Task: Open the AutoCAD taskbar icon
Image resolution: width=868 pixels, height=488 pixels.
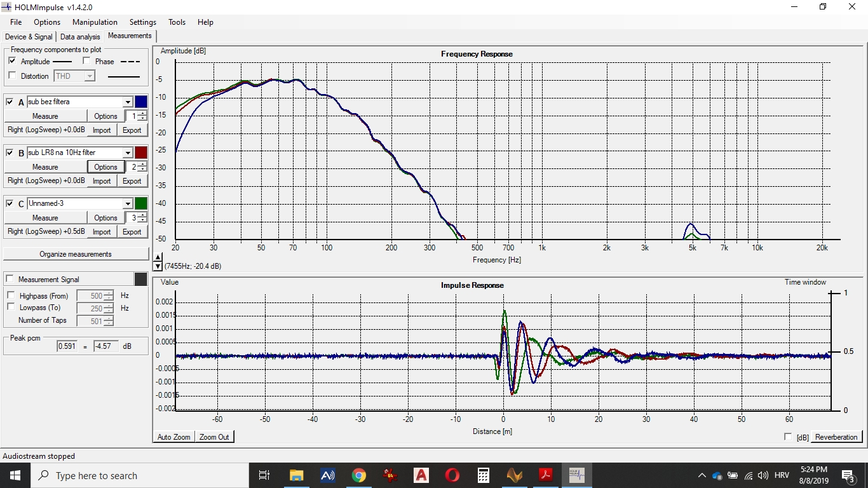Action: (421, 475)
